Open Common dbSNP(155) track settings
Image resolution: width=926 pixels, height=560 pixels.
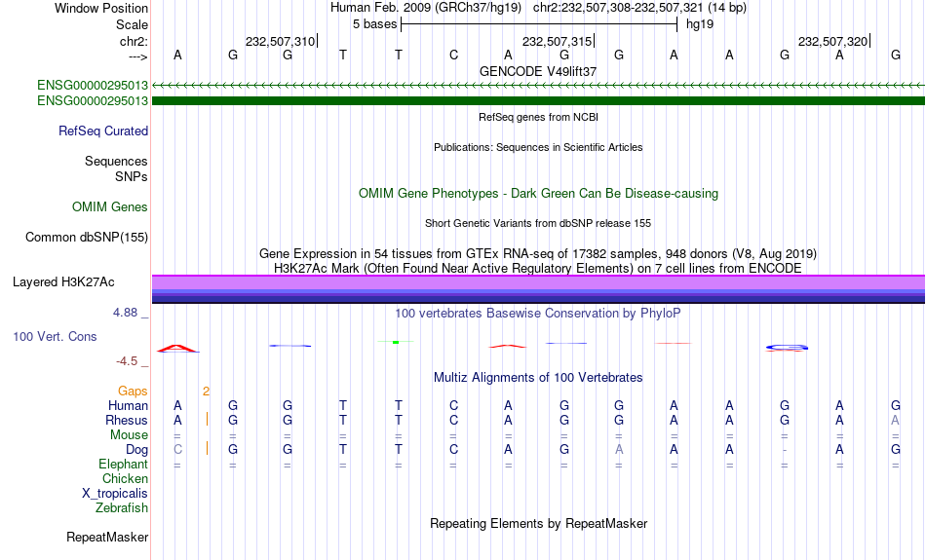87,238
